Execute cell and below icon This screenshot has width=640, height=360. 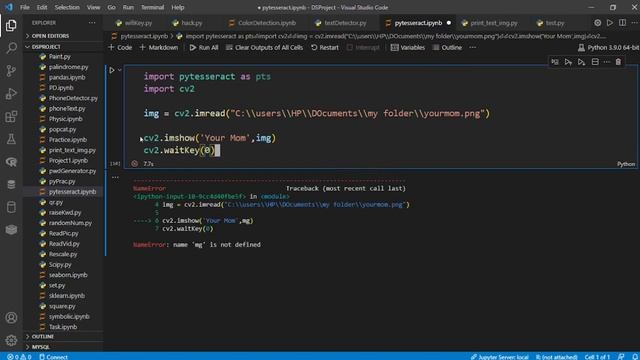pos(581,62)
